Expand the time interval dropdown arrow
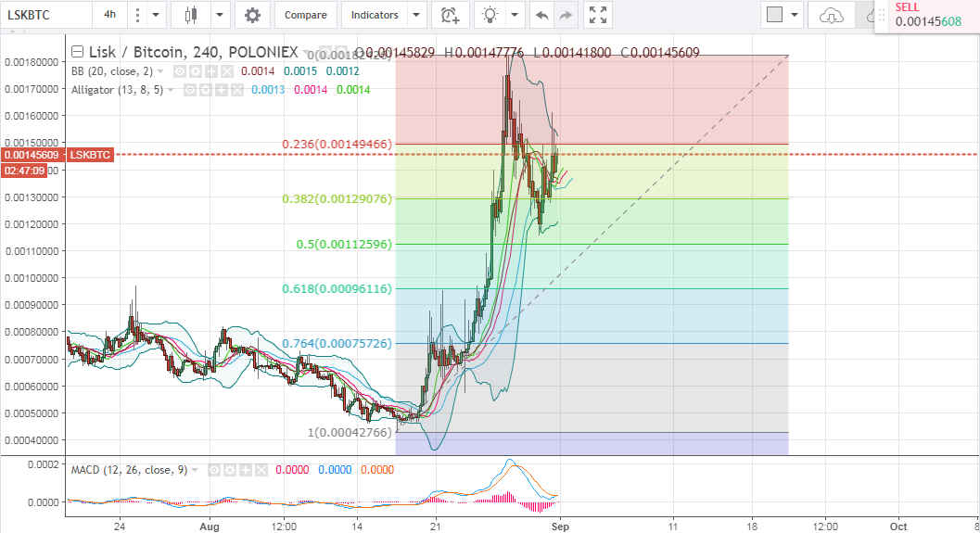980x533 pixels. [157, 15]
